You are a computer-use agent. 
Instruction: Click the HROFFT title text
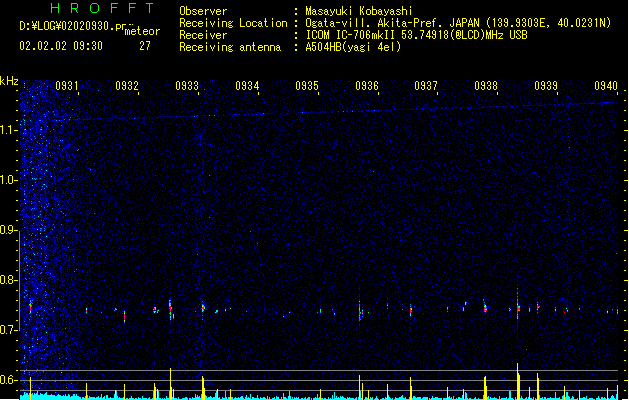tap(102, 8)
